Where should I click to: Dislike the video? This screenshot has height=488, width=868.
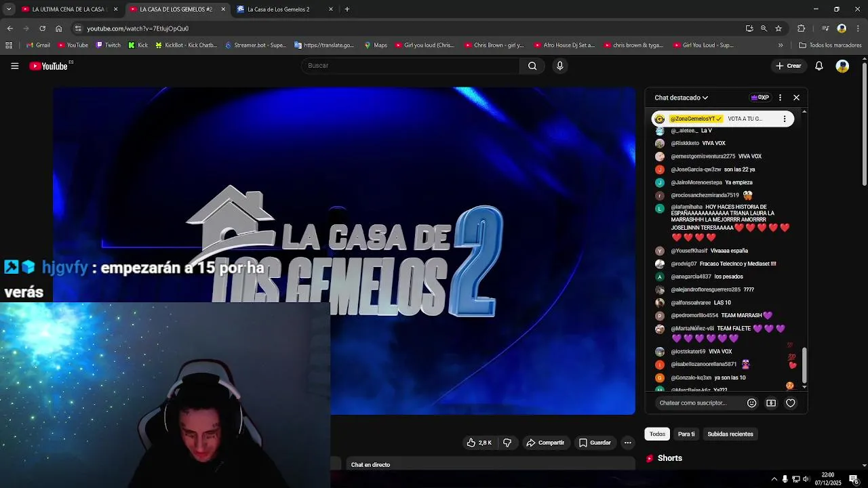click(x=507, y=443)
